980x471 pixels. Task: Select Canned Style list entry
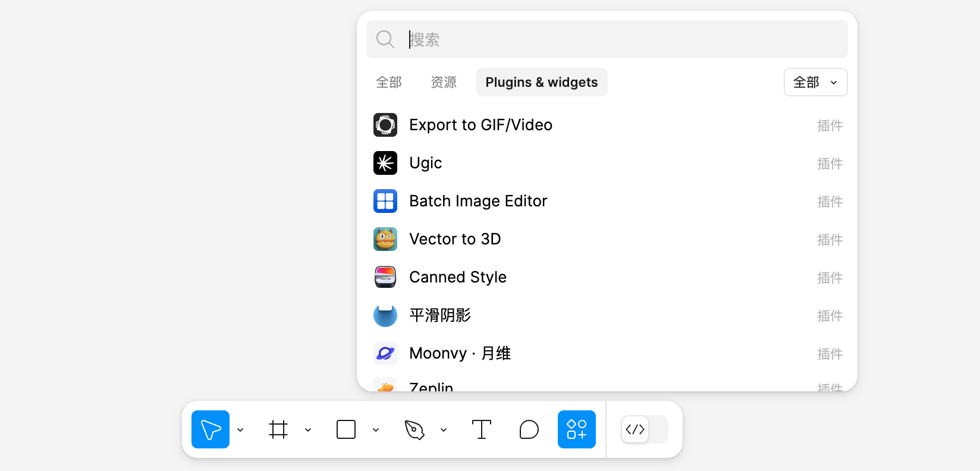[607, 277]
